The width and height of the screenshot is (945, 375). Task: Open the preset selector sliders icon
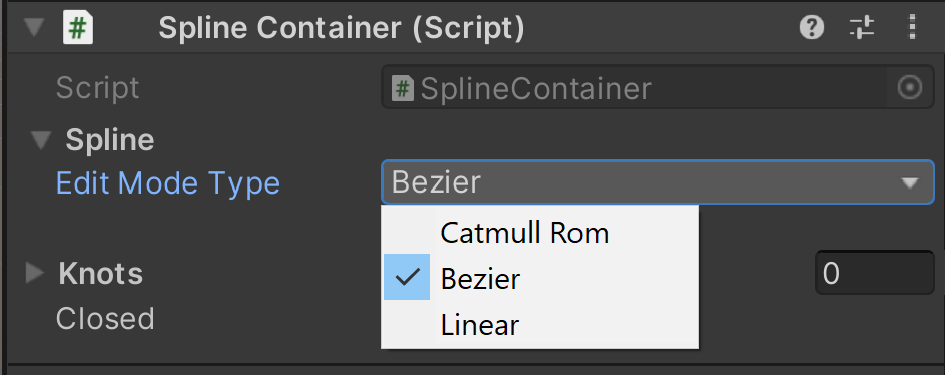862,28
